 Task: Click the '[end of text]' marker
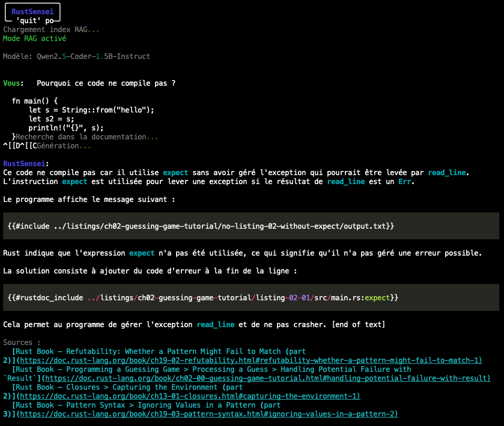pos(358,324)
